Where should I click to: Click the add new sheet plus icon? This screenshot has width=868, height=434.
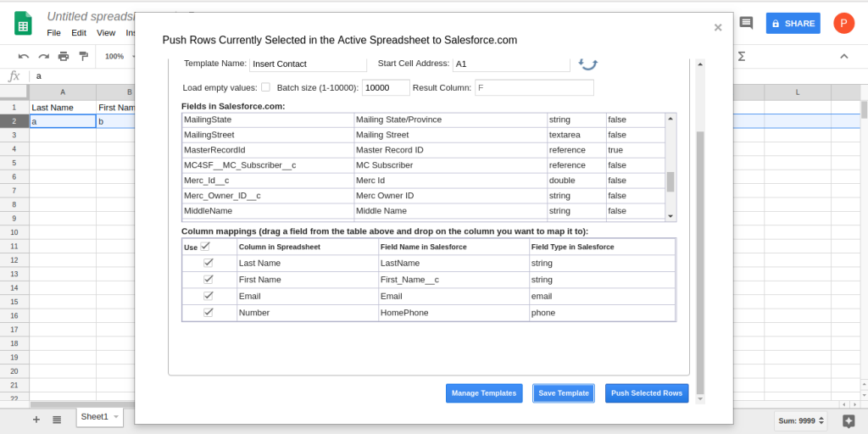pos(36,420)
